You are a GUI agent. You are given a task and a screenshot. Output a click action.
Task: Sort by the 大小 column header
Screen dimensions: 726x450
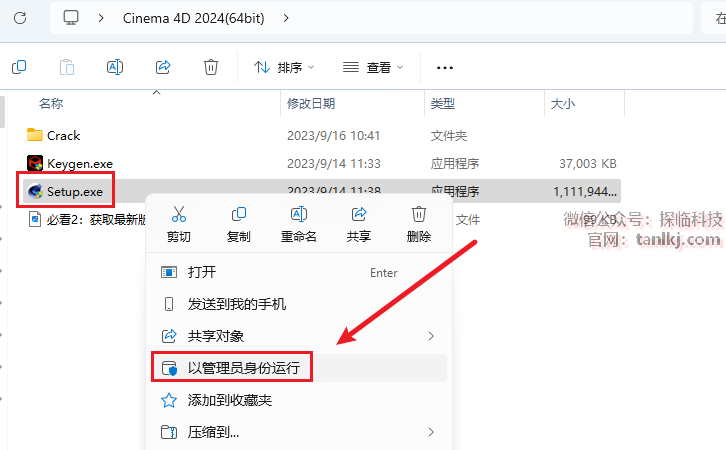563,103
